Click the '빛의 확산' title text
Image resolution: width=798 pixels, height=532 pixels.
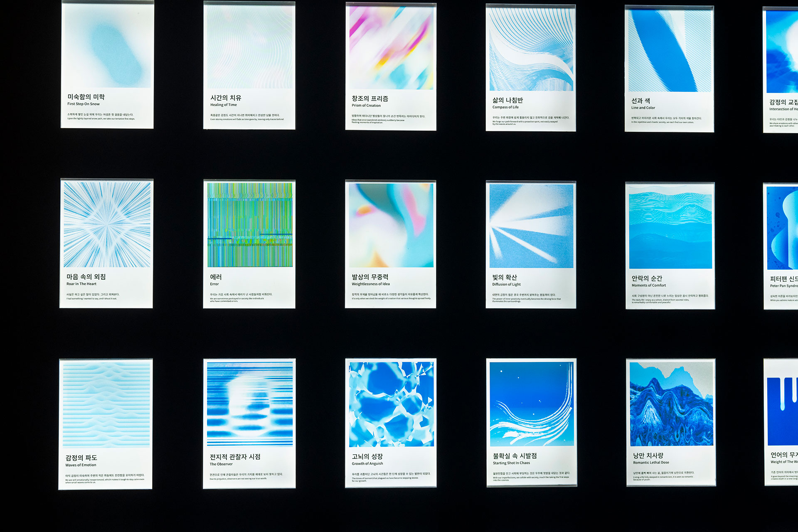[x=505, y=277]
